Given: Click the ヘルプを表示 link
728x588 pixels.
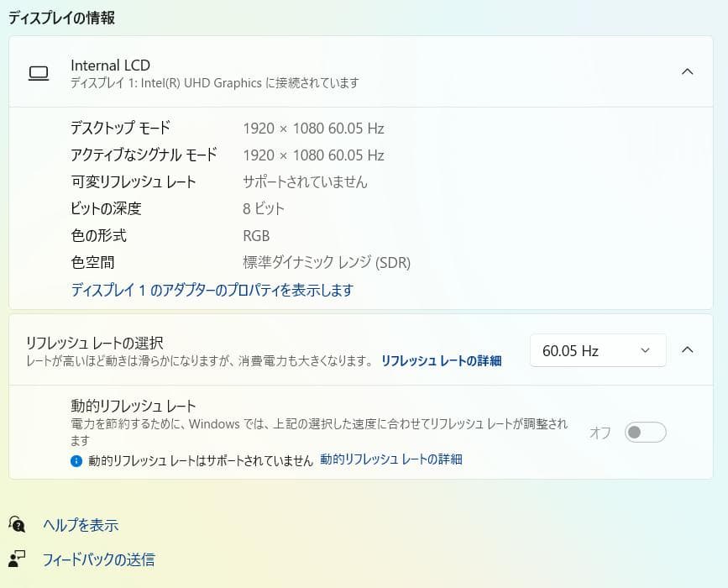Looking at the screenshot, I should [x=81, y=525].
